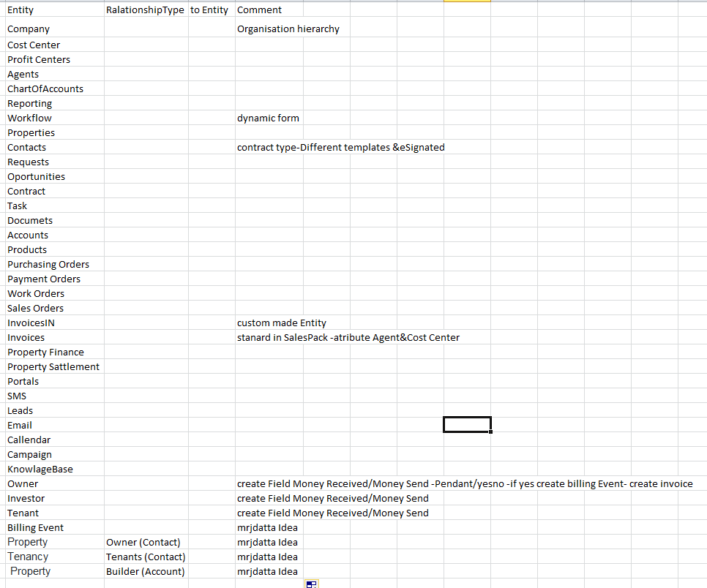Click the 'Organisation hierarchy' comment cell

coord(288,29)
